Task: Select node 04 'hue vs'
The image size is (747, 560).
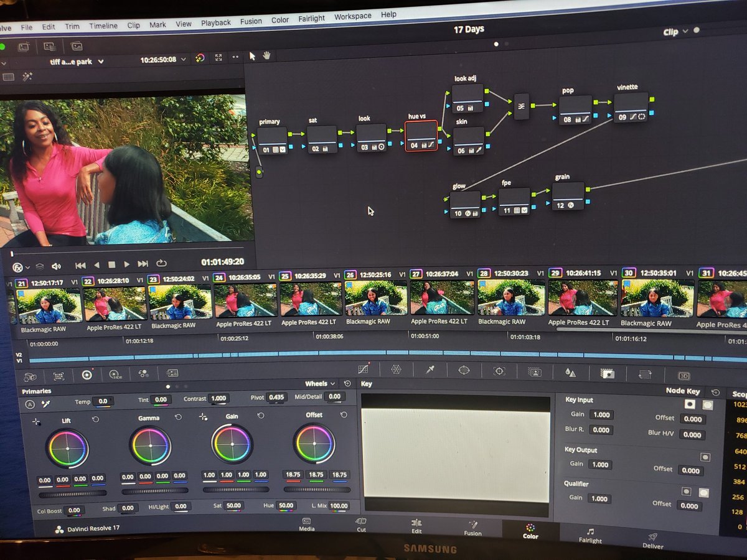Action: tap(421, 136)
